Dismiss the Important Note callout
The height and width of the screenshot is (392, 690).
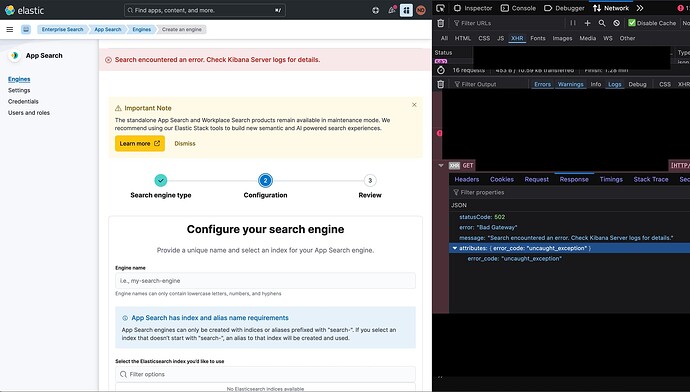click(185, 143)
